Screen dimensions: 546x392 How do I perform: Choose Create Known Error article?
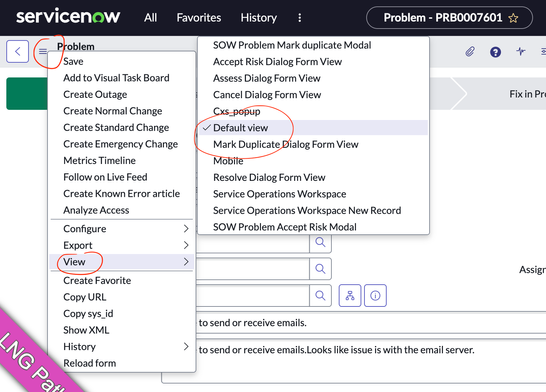pos(122,194)
